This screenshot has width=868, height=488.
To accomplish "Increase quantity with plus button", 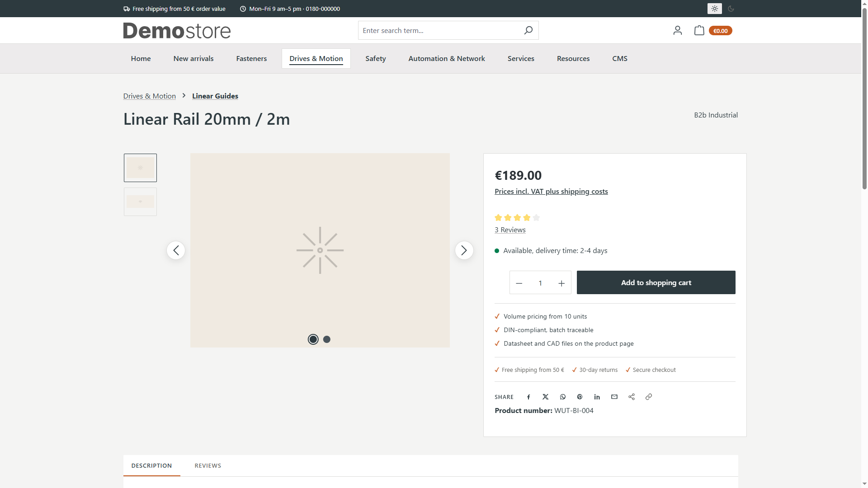I will click(x=561, y=283).
